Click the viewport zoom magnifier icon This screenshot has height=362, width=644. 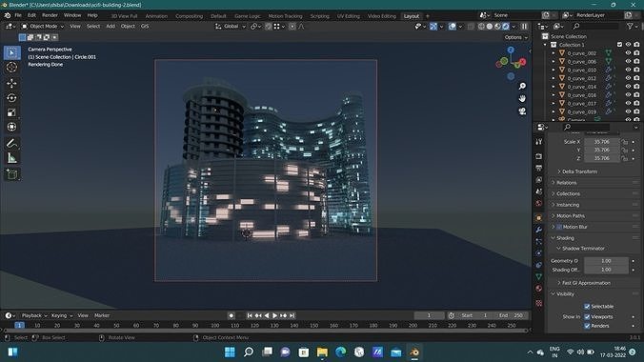pos(522,87)
